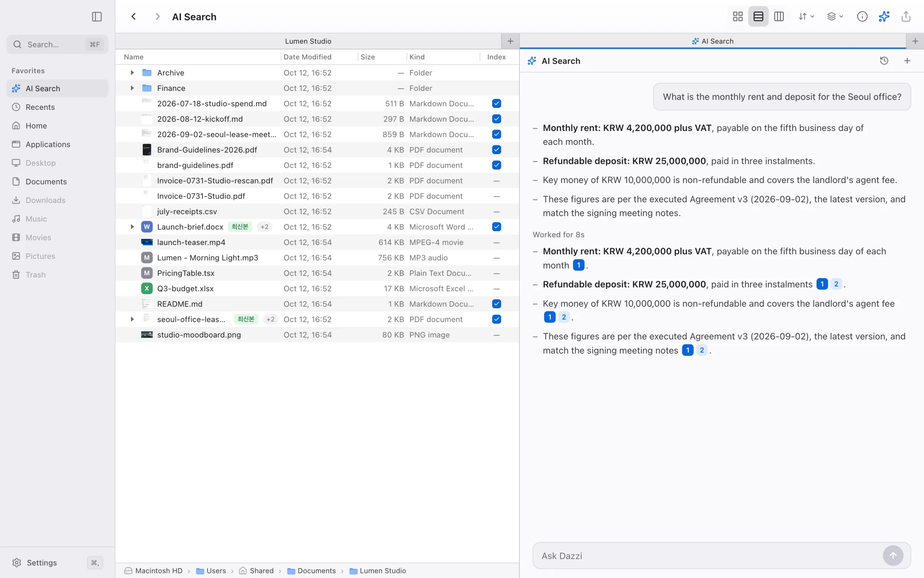This screenshot has width=924, height=578.
Task: Click citation 2 after 'three instalments'
Action: point(836,284)
